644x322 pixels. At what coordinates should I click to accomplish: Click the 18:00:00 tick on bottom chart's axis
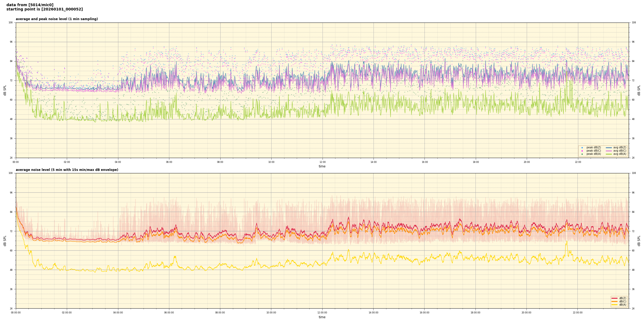click(475, 313)
